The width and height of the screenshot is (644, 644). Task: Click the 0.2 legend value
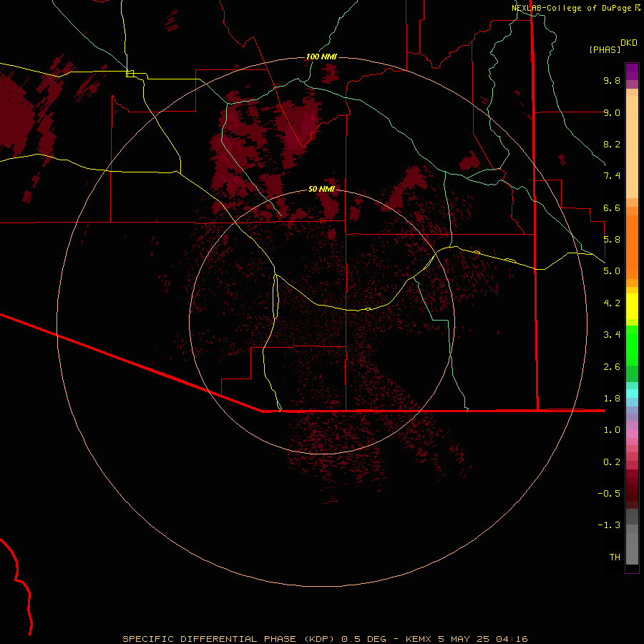coord(612,462)
